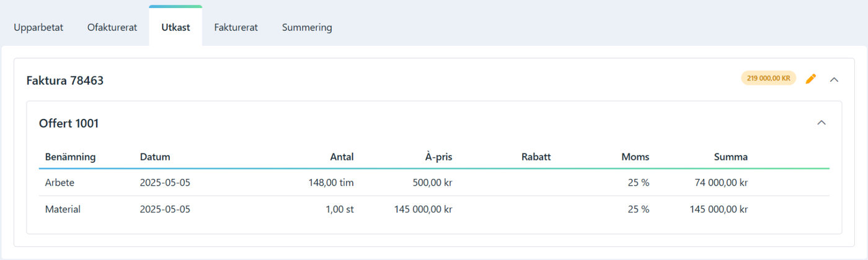868x260 pixels.
Task: Click the Faktura 78463 heading
Action: pos(65,80)
